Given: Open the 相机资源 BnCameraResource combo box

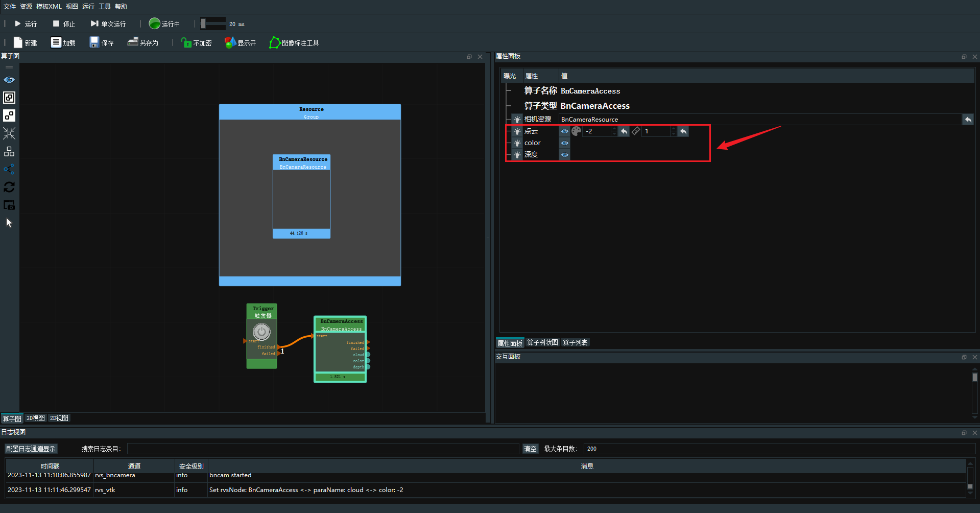Looking at the screenshot, I should pos(760,120).
